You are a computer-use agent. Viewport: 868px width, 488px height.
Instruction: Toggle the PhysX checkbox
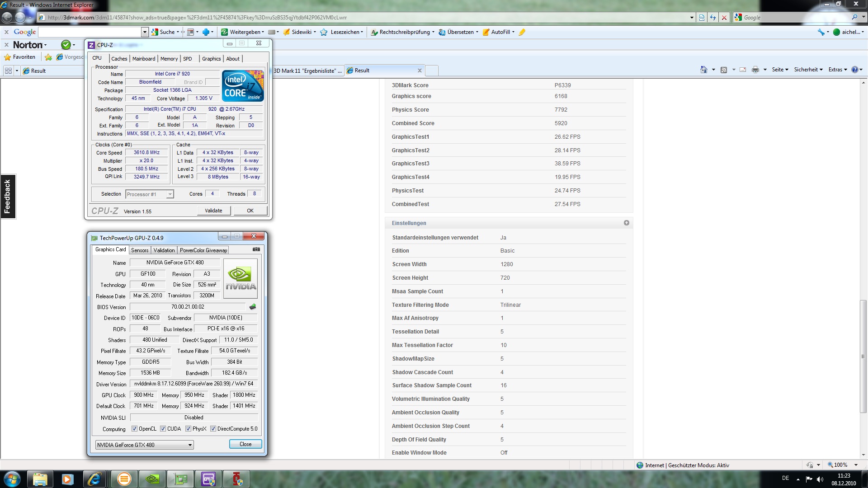pos(188,429)
